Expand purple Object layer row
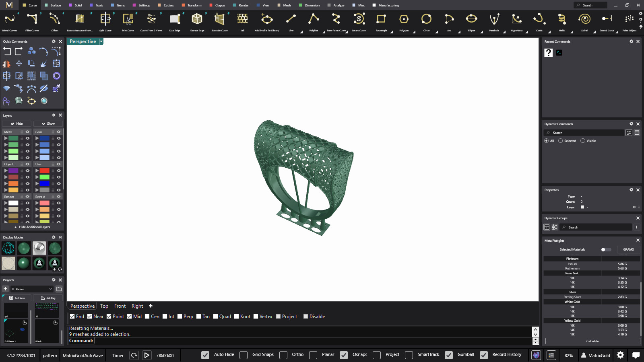 (6, 171)
